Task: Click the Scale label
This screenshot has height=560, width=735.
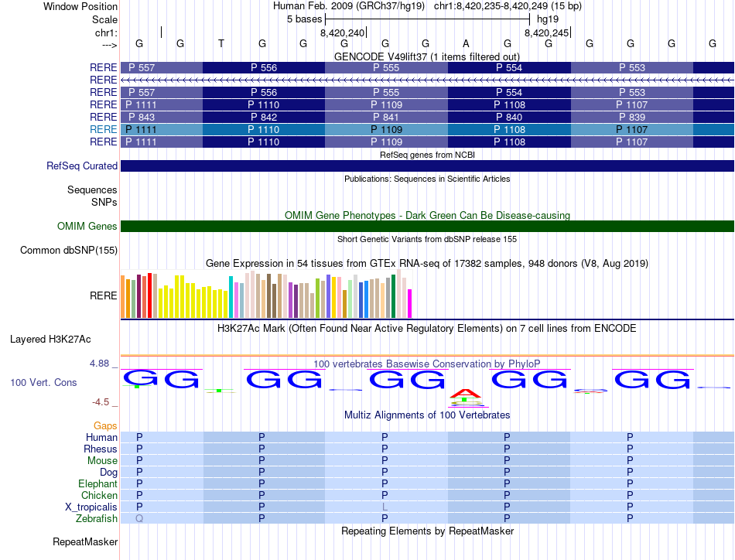Action: pos(104,19)
